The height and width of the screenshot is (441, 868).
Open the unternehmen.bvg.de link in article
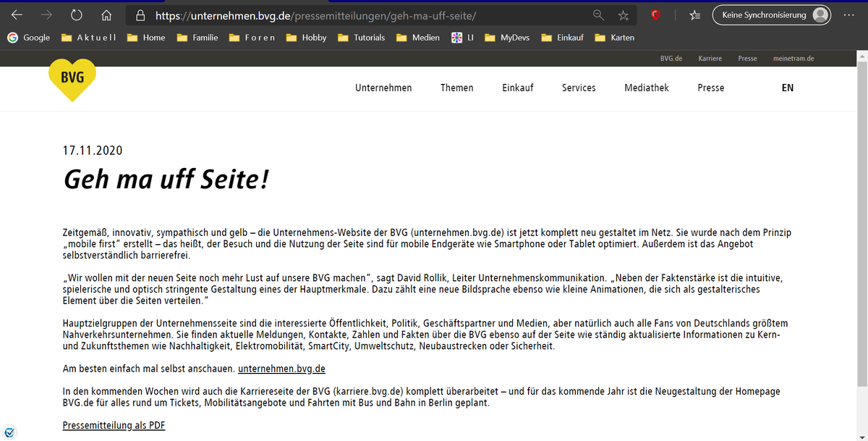tap(281, 369)
